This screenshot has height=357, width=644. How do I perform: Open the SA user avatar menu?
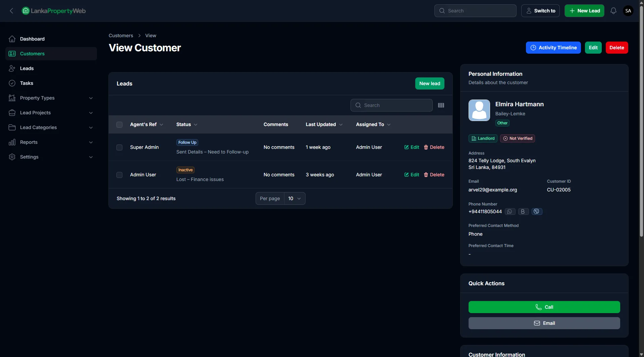pos(628,11)
